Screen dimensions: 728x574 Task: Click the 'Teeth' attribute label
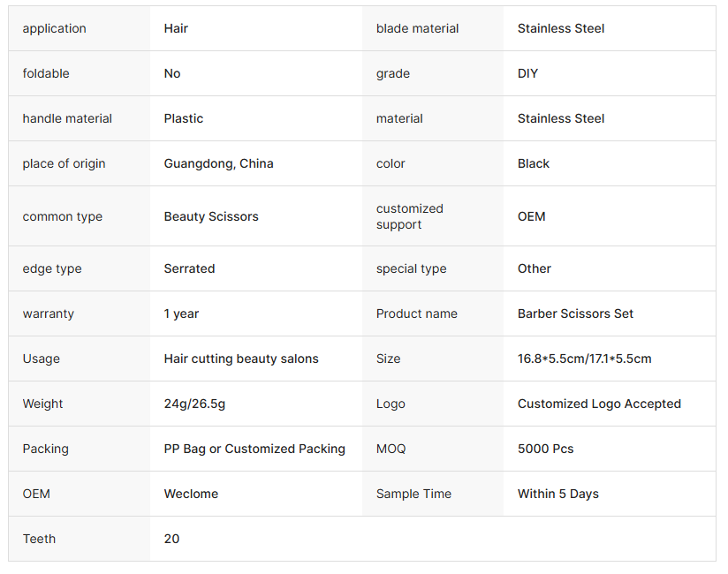(x=40, y=539)
